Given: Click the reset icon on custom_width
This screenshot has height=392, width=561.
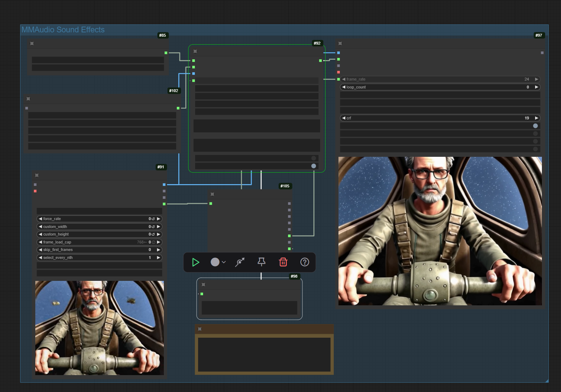Looking at the screenshot, I should [153, 227].
